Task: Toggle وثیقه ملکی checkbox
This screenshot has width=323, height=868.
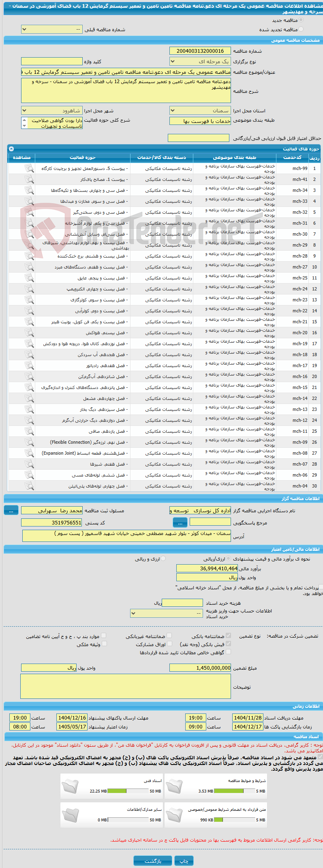Action: click(x=104, y=644)
